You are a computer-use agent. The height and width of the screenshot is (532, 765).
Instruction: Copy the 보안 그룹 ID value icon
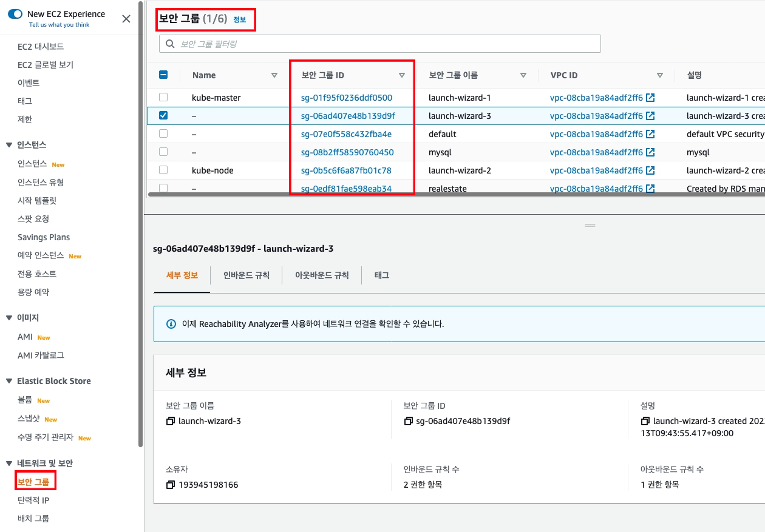[x=408, y=421]
